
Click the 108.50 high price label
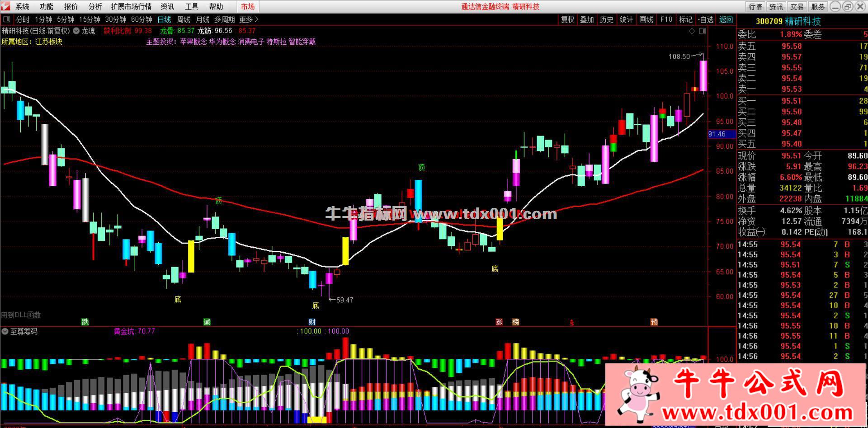pos(679,56)
